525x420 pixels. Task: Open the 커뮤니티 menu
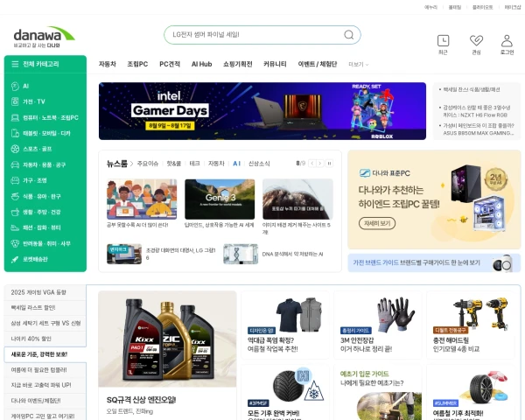click(275, 64)
